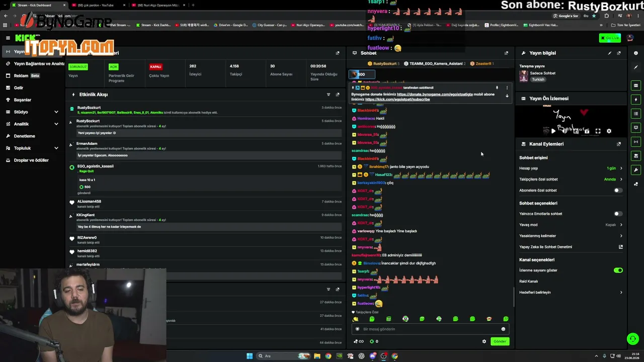Expand the Topluluk sidebar section

56,148
